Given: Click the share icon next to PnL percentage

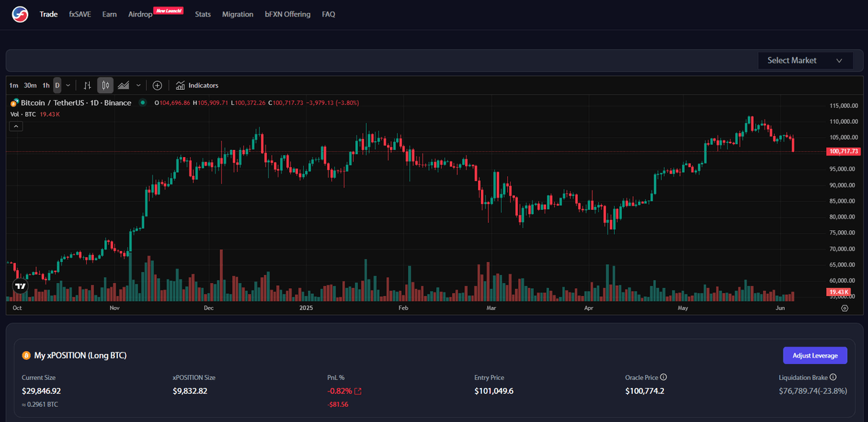Looking at the screenshot, I should pyautogui.click(x=358, y=392).
